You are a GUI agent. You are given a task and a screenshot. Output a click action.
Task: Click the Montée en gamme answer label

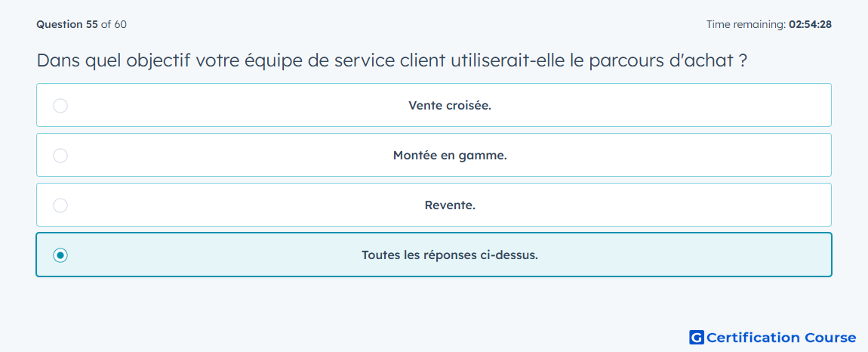click(450, 156)
